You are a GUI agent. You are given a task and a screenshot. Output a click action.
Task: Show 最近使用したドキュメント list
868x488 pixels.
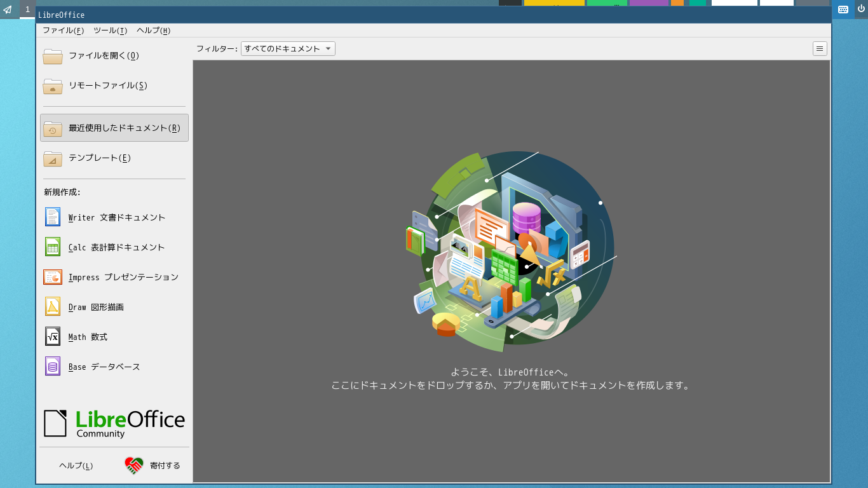click(x=114, y=128)
